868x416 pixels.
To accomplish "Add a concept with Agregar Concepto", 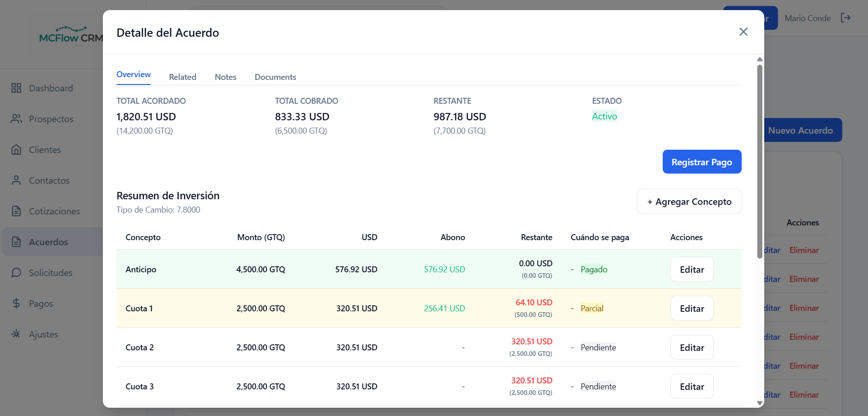I will (689, 201).
